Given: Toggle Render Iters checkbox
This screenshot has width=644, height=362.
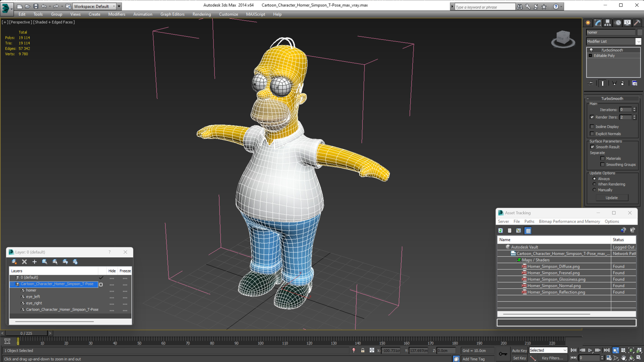Looking at the screenshot, I should coord(592,117).
